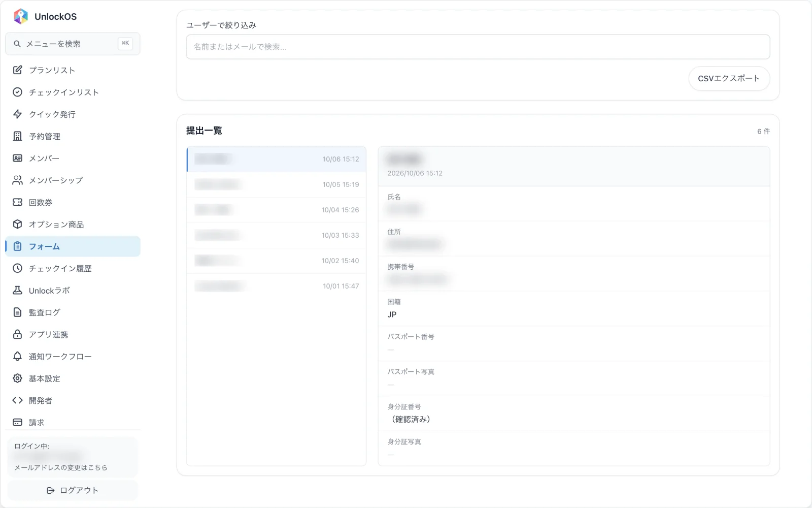Select the submission dated 10/05 15:19

point(277,185)
